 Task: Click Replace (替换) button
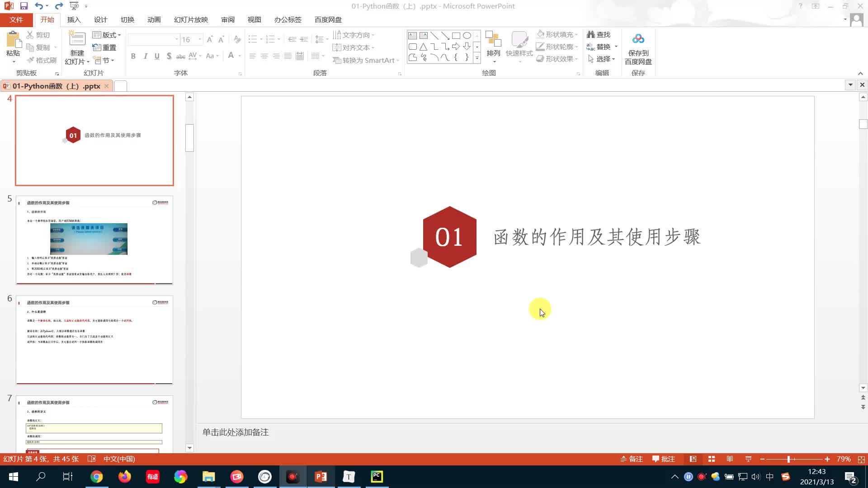[601, 47]
